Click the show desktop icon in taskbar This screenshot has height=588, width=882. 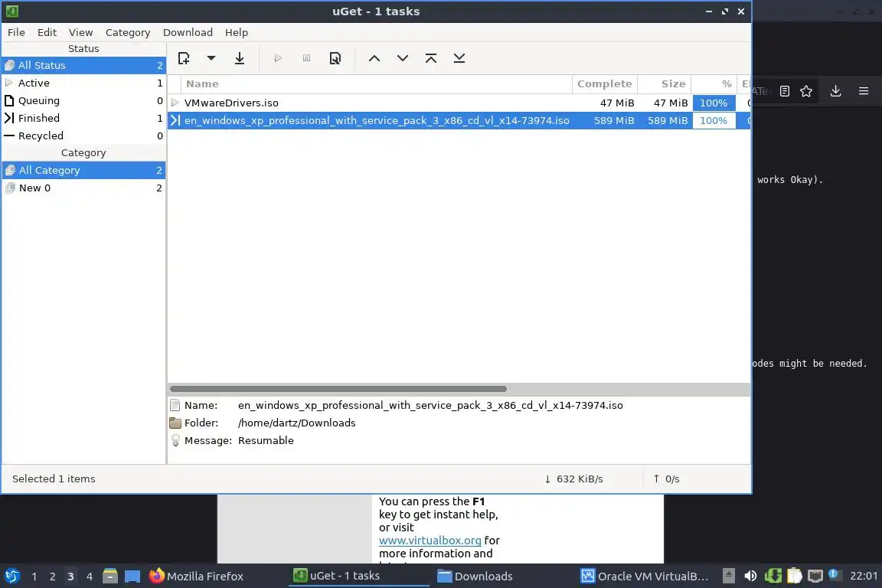coord(132,577)
